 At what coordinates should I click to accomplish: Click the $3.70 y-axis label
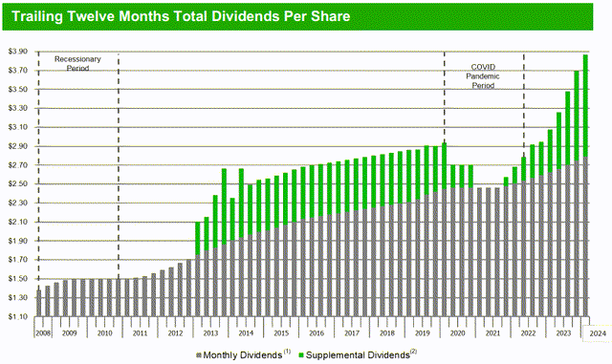pyautogui.click(x=18, y=71)
